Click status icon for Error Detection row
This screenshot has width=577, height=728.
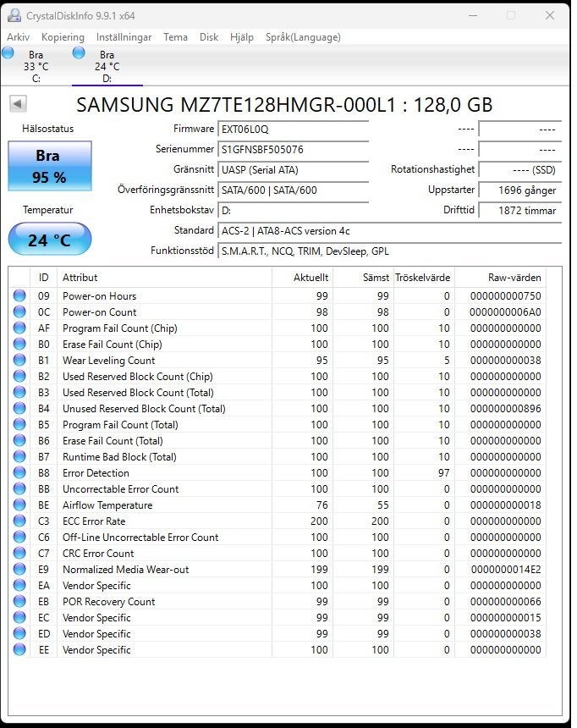click(x=19, y=472)
